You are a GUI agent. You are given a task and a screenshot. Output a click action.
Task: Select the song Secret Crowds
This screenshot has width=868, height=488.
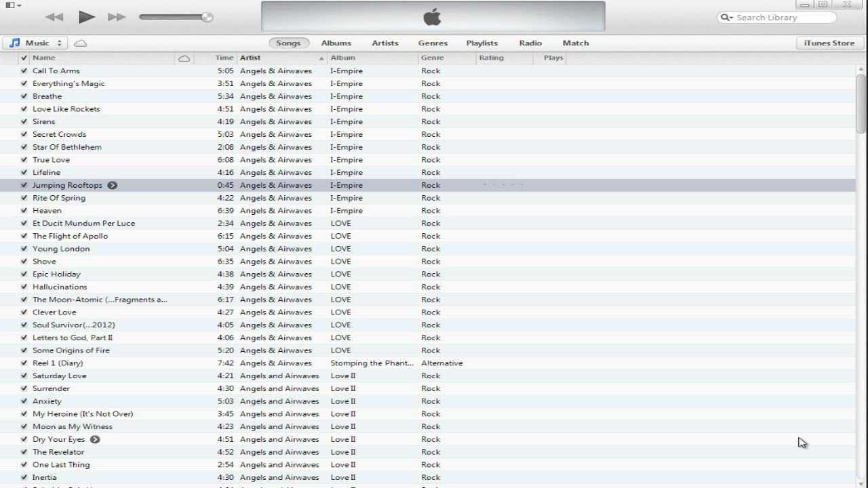point(60,134)
